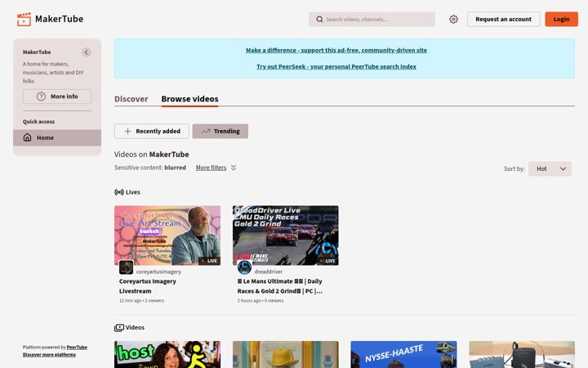Image resolution: width=588 pixels, height=368 pixels.
Task: Open the Coreyartus Live Art Stream thumbnail
Action: tap(167, 236)
